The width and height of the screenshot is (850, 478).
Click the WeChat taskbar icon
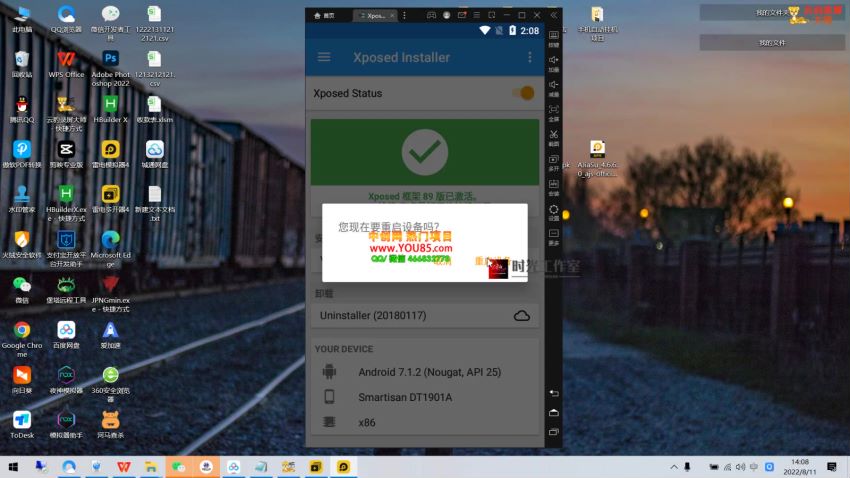(178, 467)
